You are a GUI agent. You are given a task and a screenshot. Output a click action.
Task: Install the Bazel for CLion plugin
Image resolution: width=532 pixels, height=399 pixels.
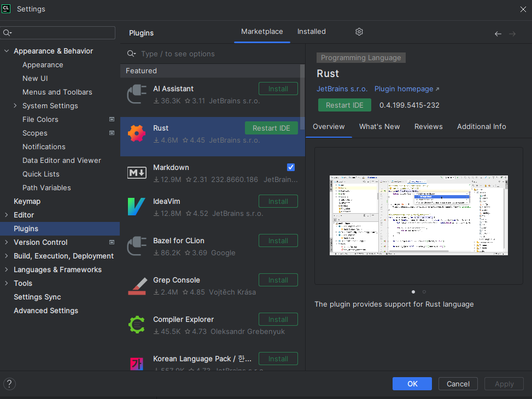pos(278,240)
